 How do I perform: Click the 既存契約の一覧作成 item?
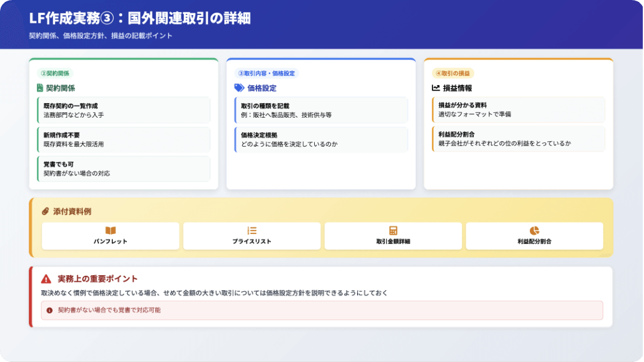pos(124,110)
